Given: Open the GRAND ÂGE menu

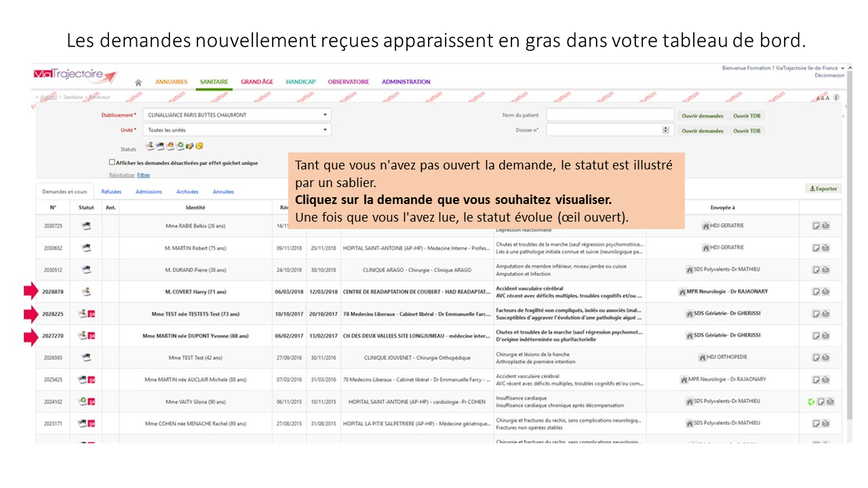Looking at the screenshot, I should (257, 82).
